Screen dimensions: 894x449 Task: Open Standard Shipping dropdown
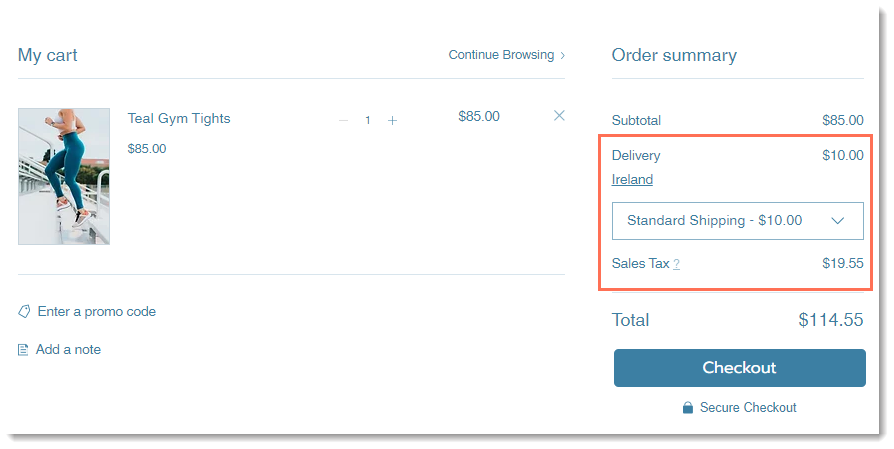(738, 221)
